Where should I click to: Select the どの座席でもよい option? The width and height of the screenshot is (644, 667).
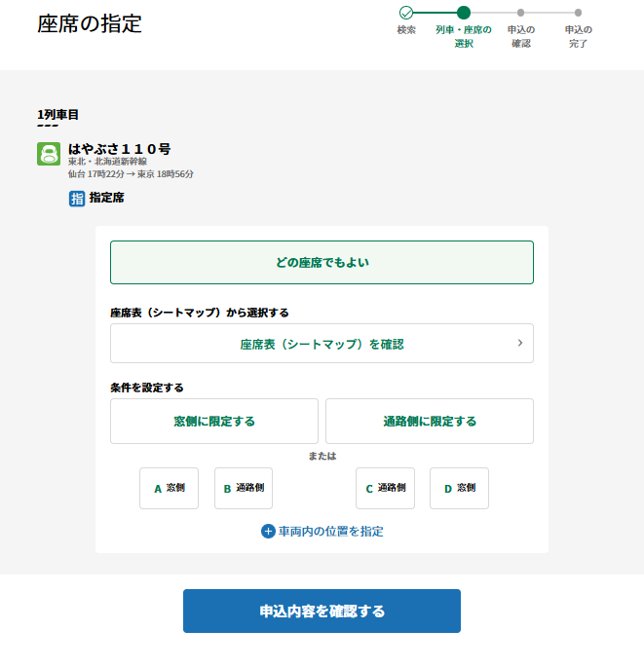point(322,262)
